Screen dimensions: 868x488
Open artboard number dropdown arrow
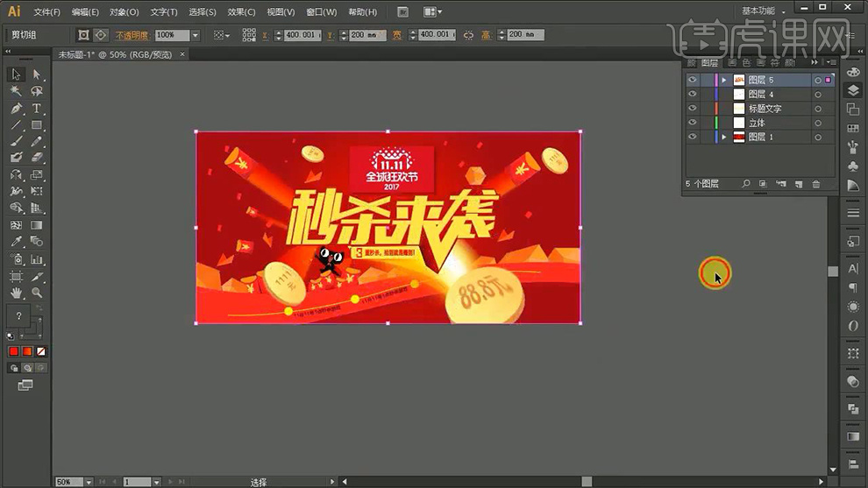pos(157,482)
